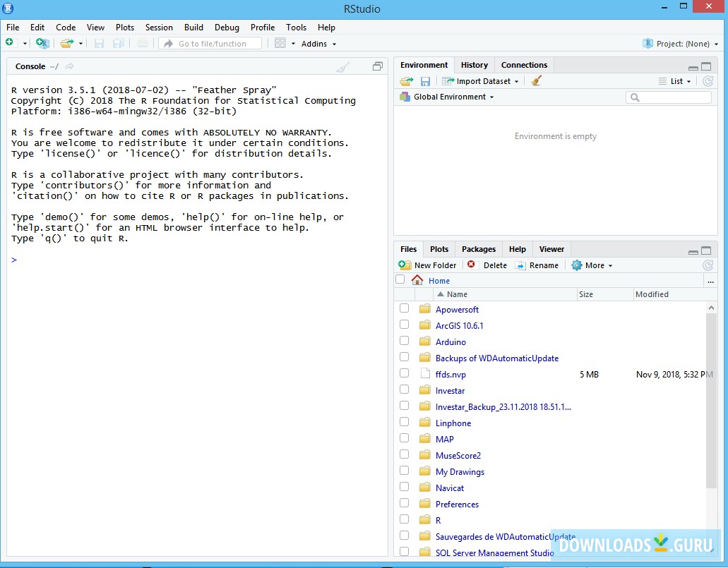Screen dimensions: 728x568
Task: Expand the workspace panes dropdown arrow
Action: click(x=293, y=44)
